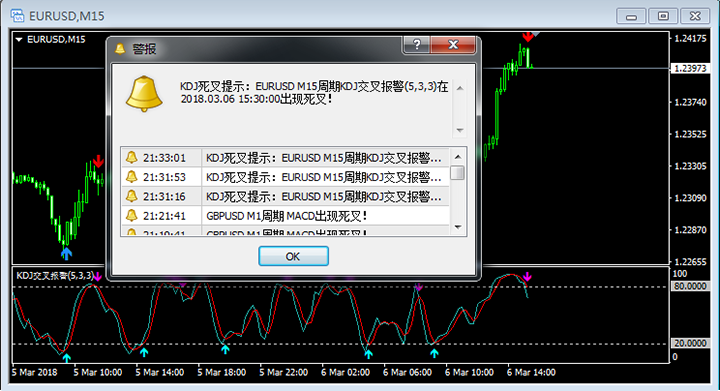Close the alert dialog with red X
The image size is (720, 391).
[453, 45]
